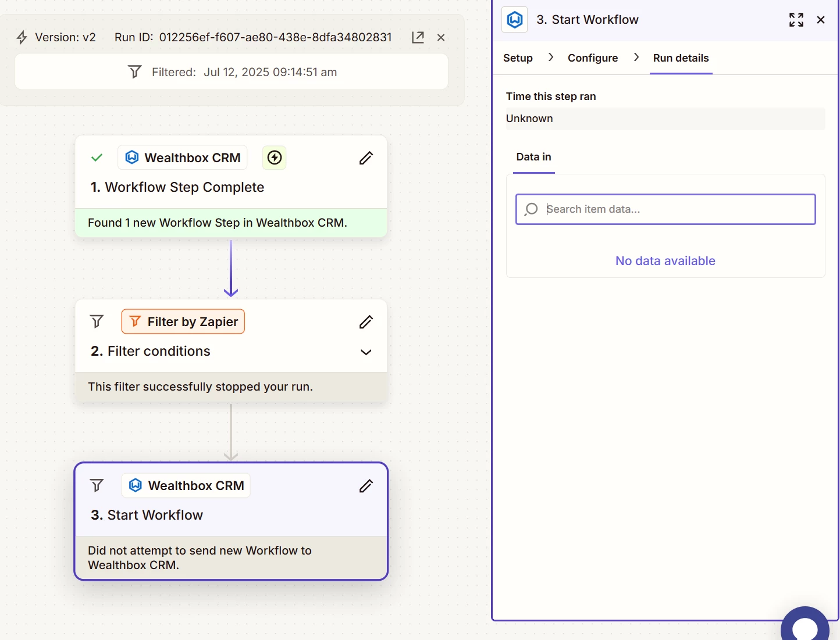Select the Run details tab
Screen dimensions: 840x640
(x=681, y=58)
